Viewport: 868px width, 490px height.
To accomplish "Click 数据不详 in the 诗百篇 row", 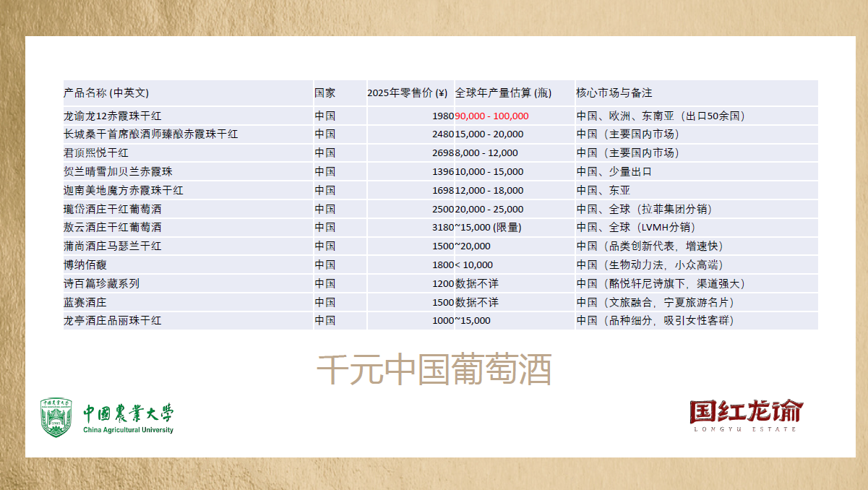I will [x=477, y=284].
